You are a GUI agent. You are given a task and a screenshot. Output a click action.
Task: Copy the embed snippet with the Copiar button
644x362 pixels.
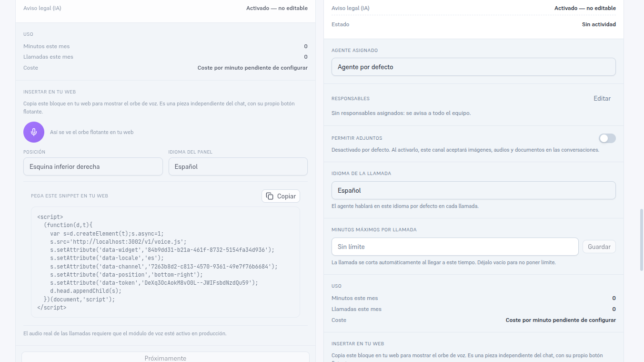click(x=281, y=196)
